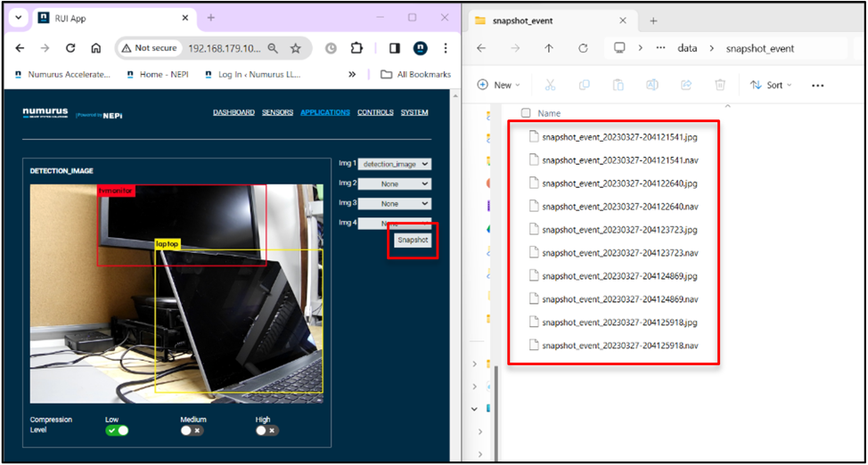
Task: Open the Img 1 detection_image dropdown
Action: pyautogui.click(x=395, y=164)
